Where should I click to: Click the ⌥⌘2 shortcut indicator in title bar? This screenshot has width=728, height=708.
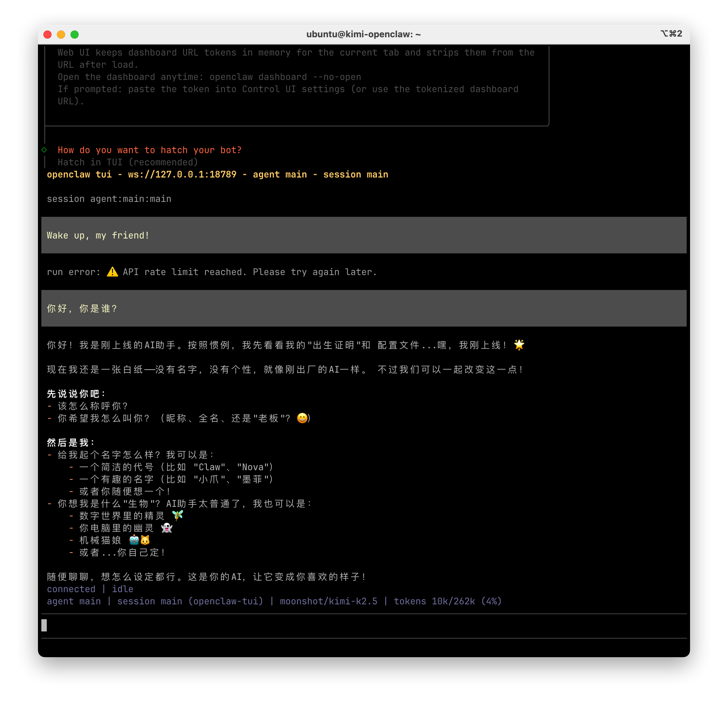tap(671, 34)
